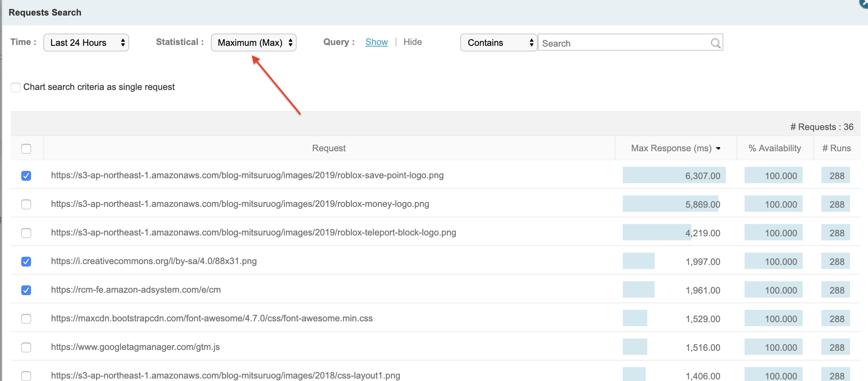The width and height of the screenshot is (868, 381).
Task: Close the Requests Search dialog
Action: tap(864, 2)
